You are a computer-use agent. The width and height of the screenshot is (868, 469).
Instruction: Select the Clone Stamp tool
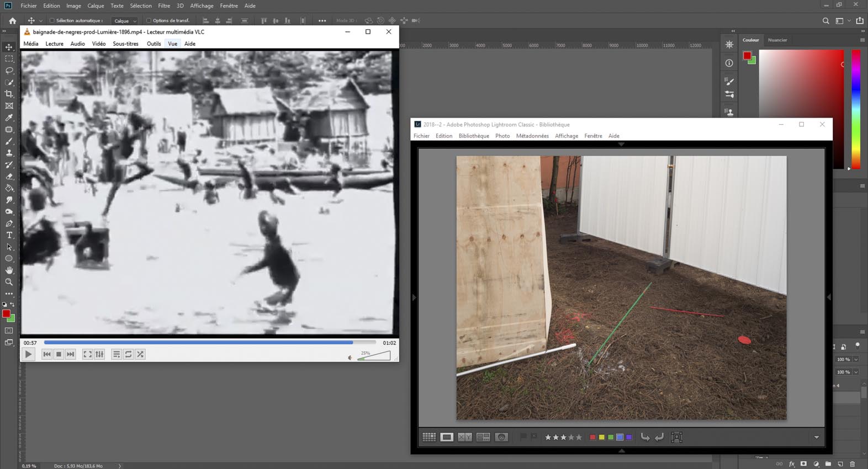(x=9, y=153)
